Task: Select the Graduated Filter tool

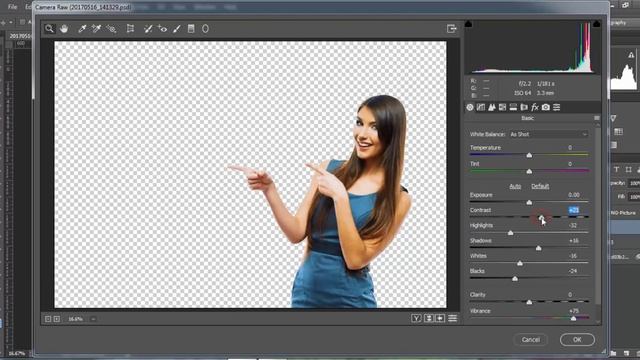Action: point(191,29)
